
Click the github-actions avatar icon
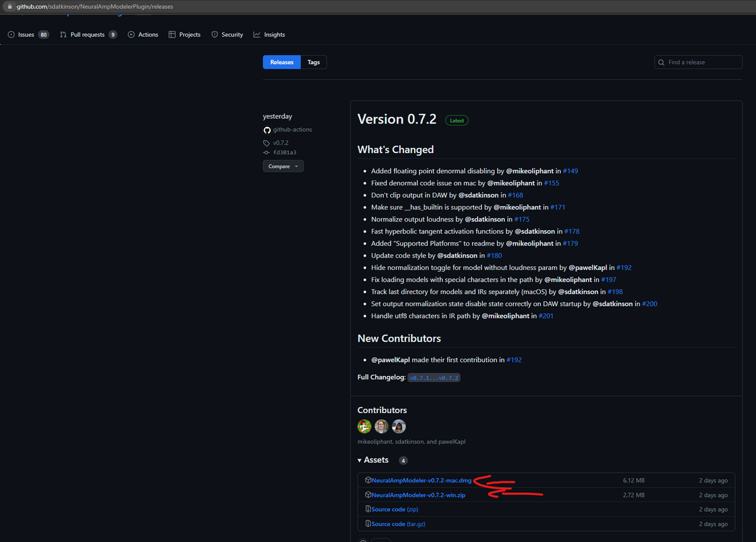point(267,129)
